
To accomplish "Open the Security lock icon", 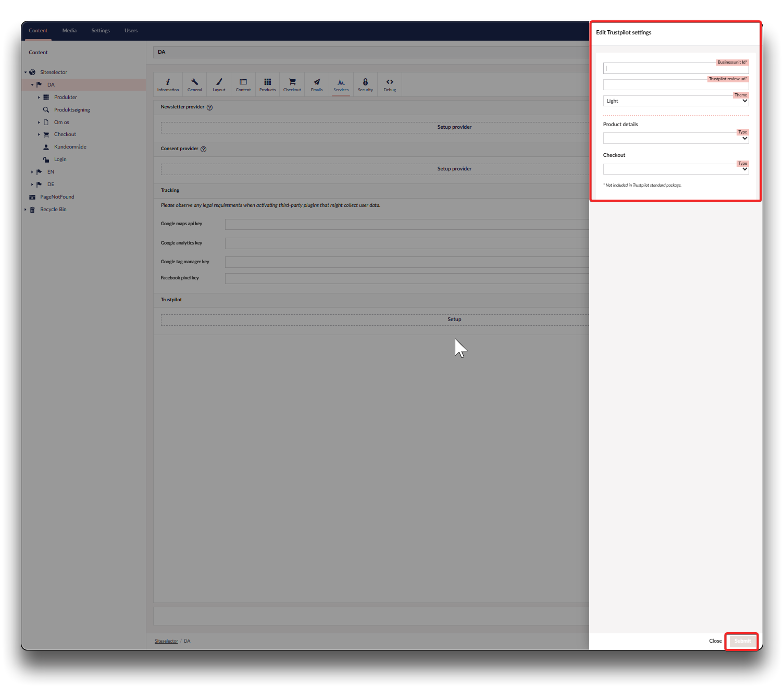I will (x=365, y=82).
